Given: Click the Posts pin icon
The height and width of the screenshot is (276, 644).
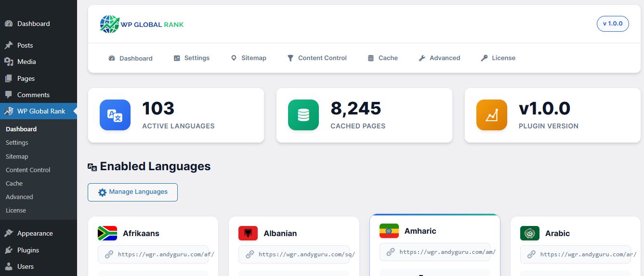Looking at the screenshot, I should pos(9,45).
